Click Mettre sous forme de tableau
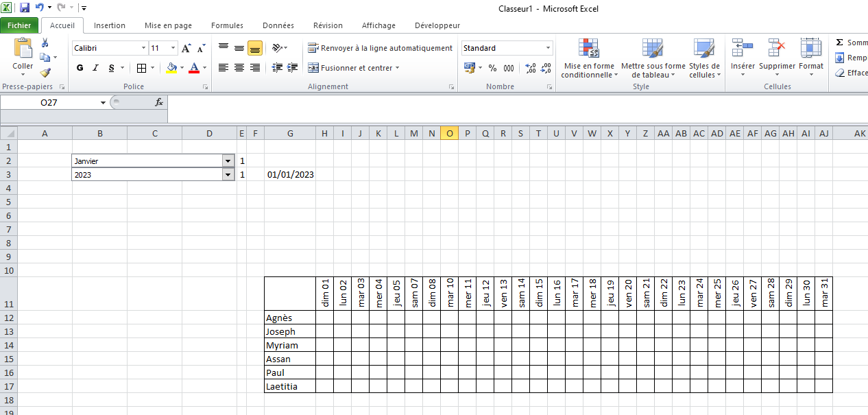Viewport: 868px width, 415px height. (653, 58)
